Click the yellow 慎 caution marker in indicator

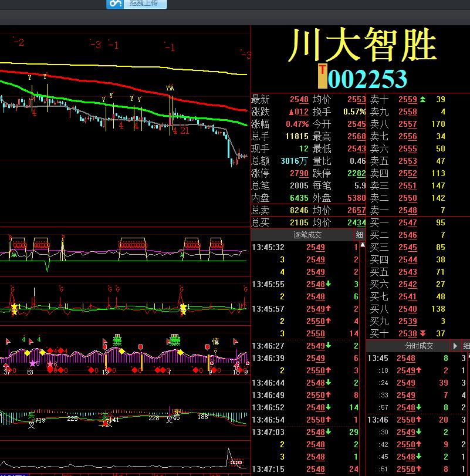click(x=215, y=342)
